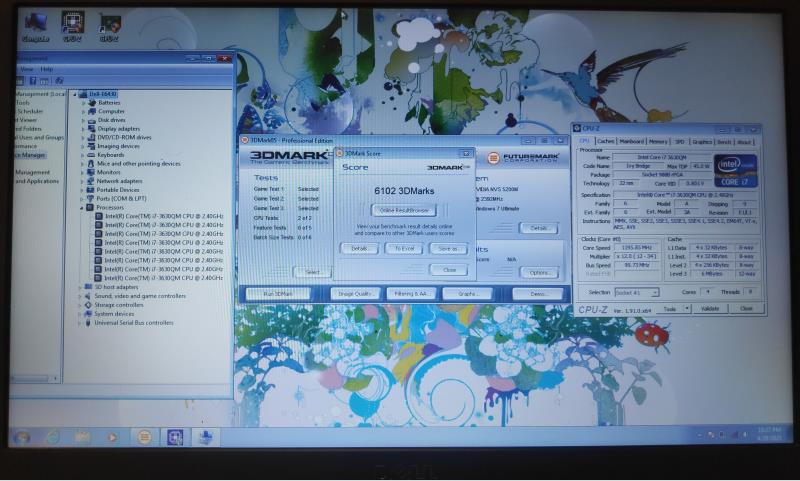The width and height of the screenshot is (800, 481).
Task: Open the View menu in Computer Management
Action: tap(27, 69)
